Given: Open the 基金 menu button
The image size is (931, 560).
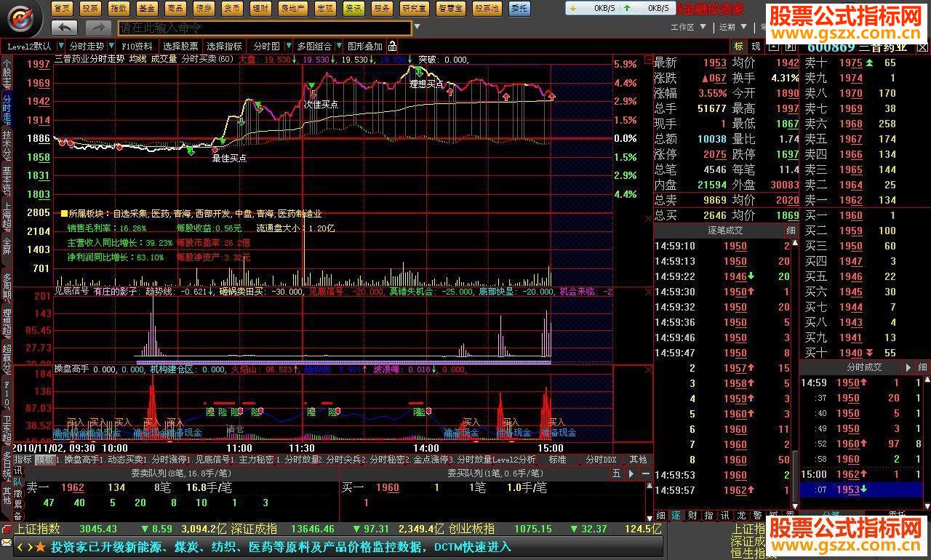Looking at the screenshot, I should tap(146, 9).
